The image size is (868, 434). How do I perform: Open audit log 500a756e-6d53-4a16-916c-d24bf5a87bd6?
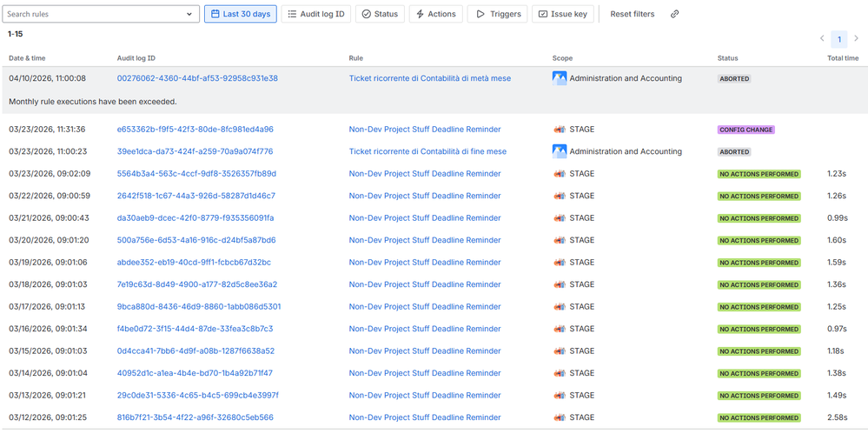pyautogui.click(x=196, y=241)
